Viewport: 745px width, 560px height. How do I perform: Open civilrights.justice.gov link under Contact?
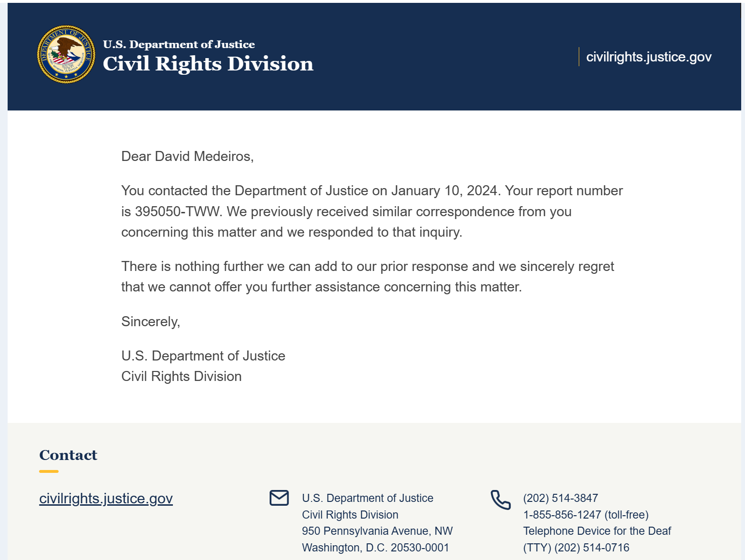pos(106,499)
